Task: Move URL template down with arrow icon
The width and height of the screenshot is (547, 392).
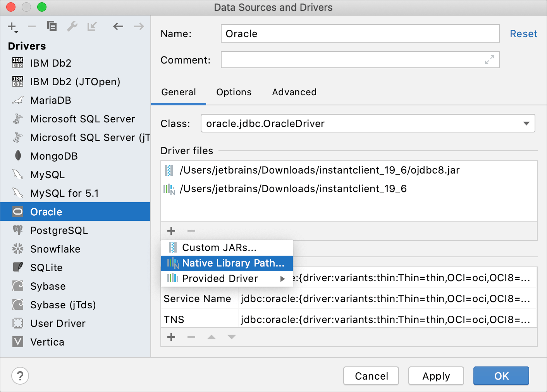Action: pyautogui.click(x=232, y=337)
